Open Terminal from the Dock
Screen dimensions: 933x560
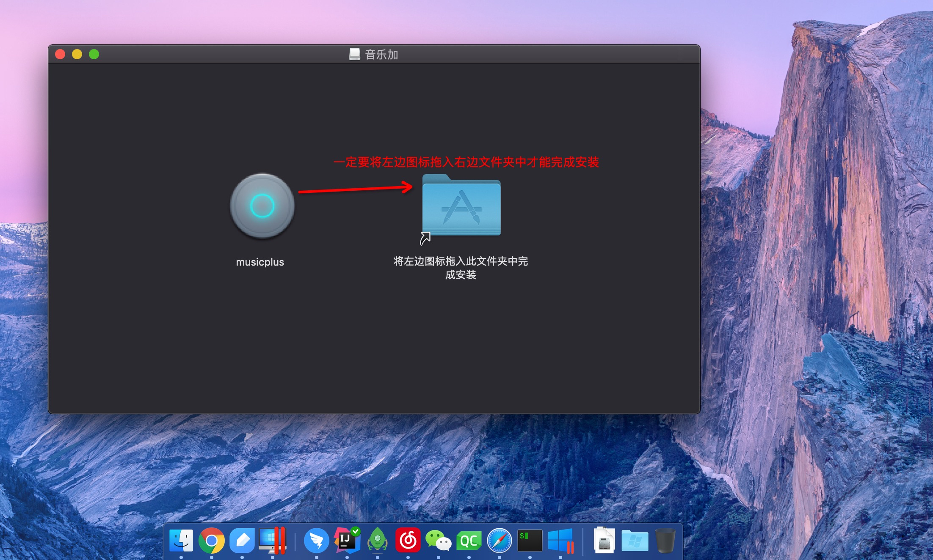tap(530, 541)
